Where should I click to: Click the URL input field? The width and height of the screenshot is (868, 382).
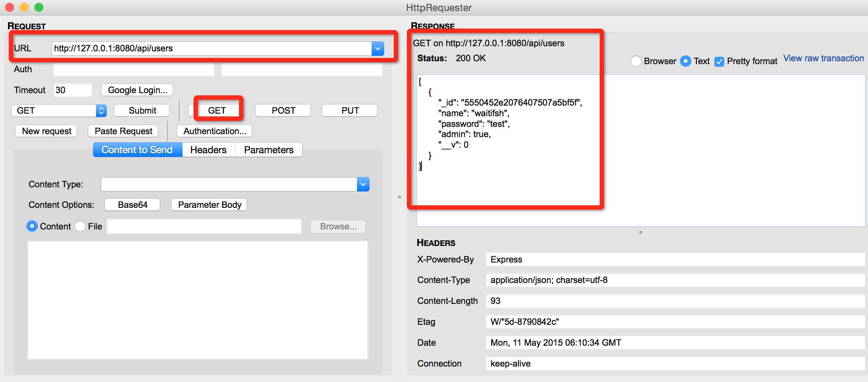tap(212, 48)
